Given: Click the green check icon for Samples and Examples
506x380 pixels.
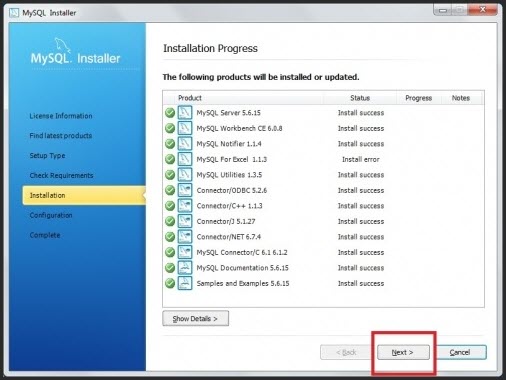Looking at the screenshot, I should (170, 283).
